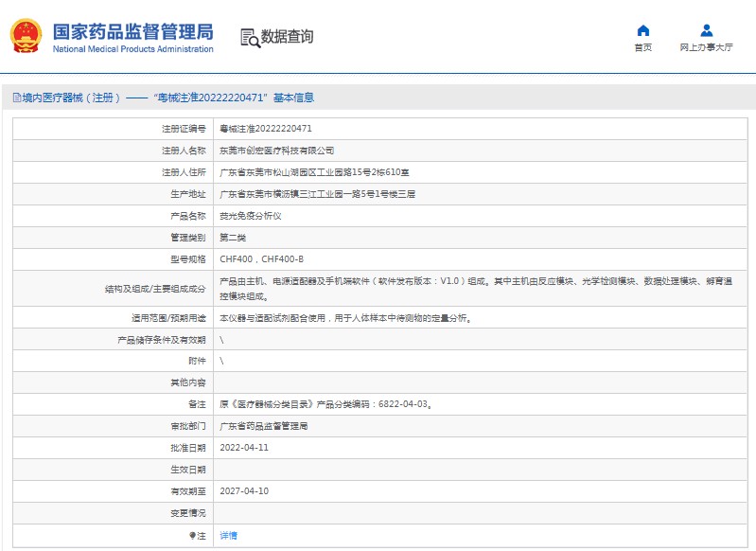Select 东莞市创宏医疗科技有限公司 registrant name
756x551 pixels.
click(x=276, y=151)
